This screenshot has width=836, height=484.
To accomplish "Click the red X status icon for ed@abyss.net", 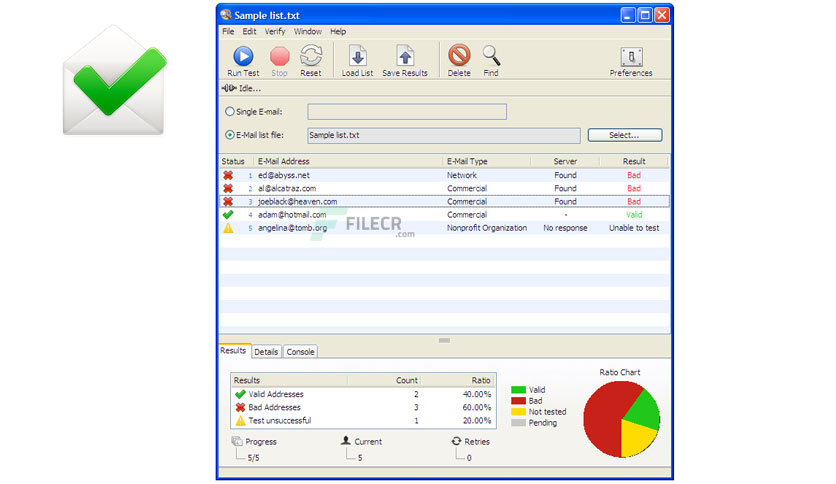I will (x=228, y=175).
